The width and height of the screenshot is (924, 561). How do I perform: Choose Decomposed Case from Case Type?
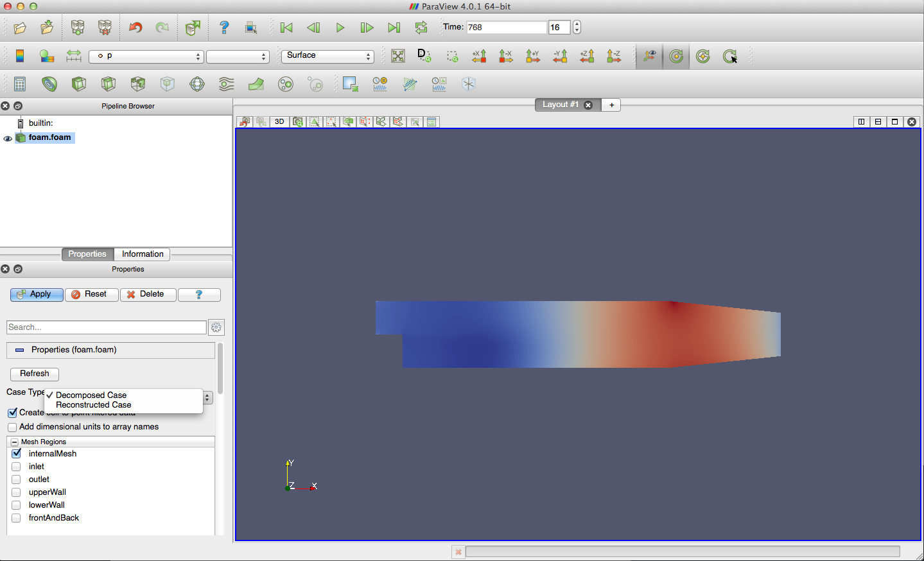point(91,395)
